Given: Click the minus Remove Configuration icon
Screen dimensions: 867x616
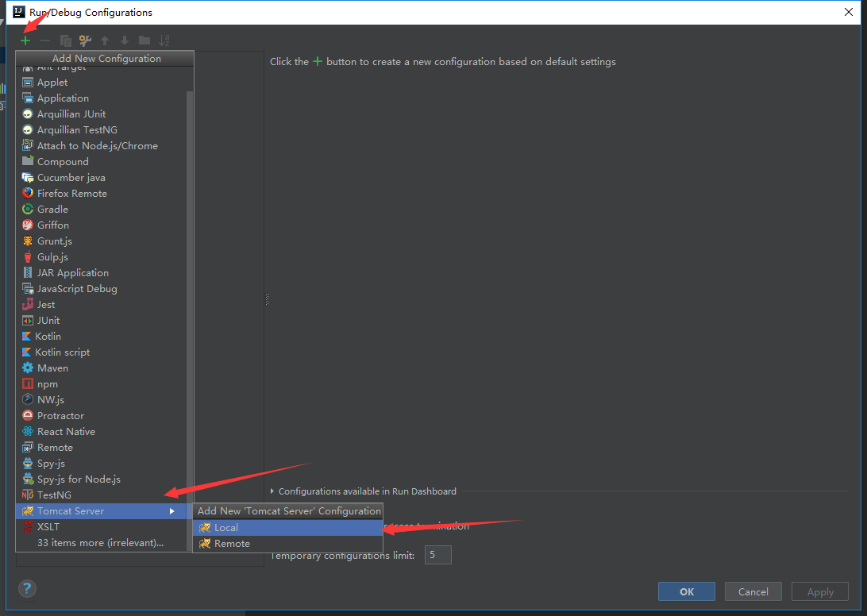Looking at the screenshot, I should [45, 40].
